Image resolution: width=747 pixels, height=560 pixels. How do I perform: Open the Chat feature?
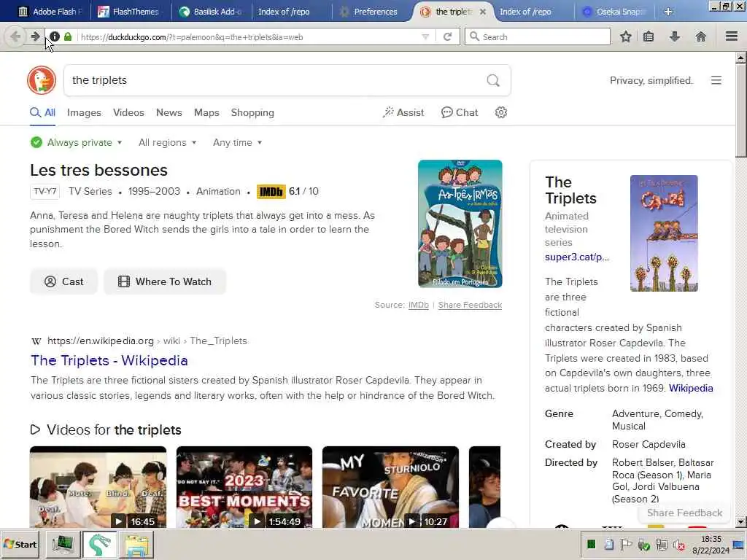pyautogui.click(x=460, y=112)
